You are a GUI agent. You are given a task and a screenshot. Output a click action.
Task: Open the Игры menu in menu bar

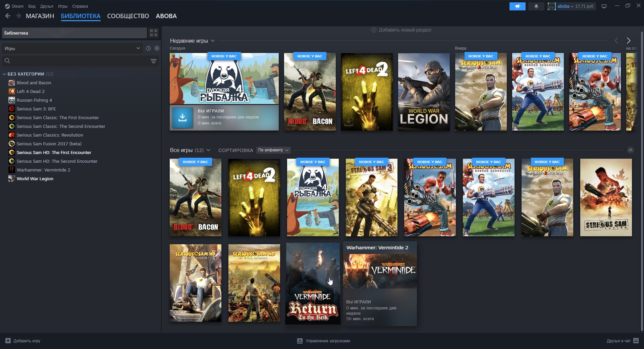(x=63, y=6)
